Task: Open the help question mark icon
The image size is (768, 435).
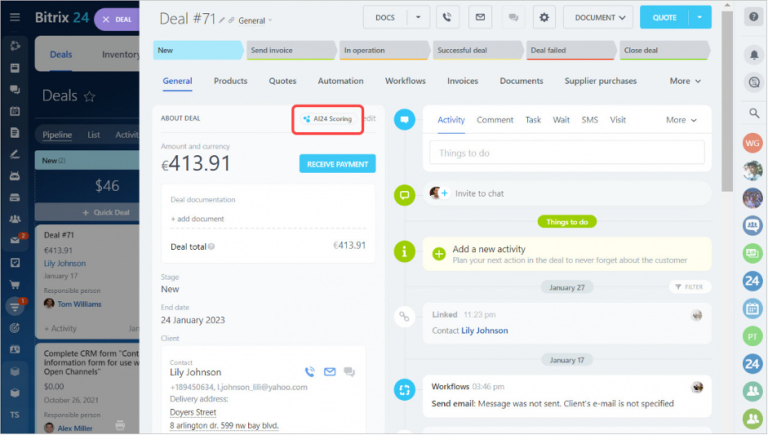Action: coord(754,17)
